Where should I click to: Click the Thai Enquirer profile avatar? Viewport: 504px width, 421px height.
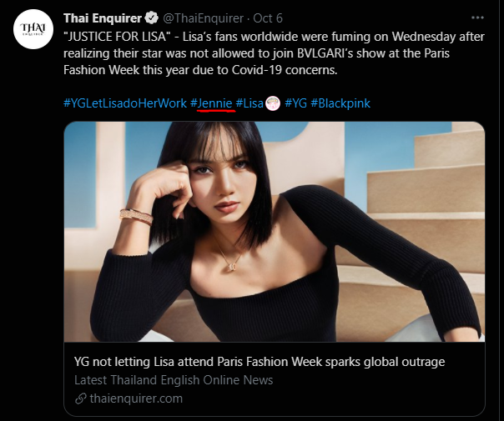[33, 31]
